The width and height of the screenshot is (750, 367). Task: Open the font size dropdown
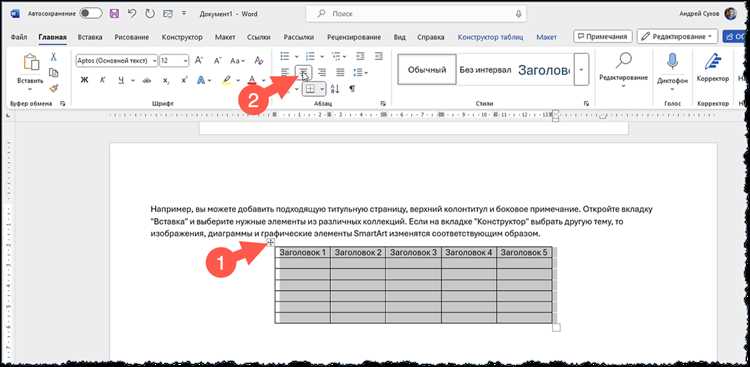(x=186, y=61)
